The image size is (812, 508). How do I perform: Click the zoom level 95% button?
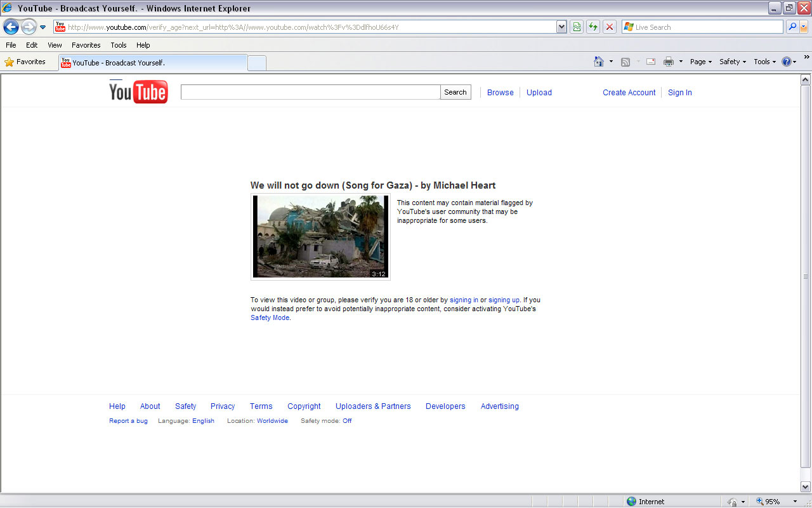click(768, 502)
